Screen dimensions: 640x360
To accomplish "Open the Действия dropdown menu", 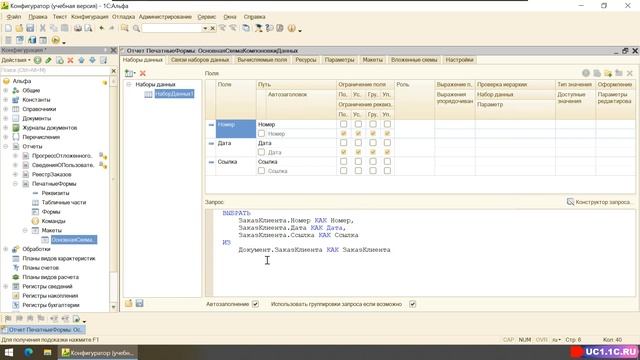I will (x=16, y=60).
